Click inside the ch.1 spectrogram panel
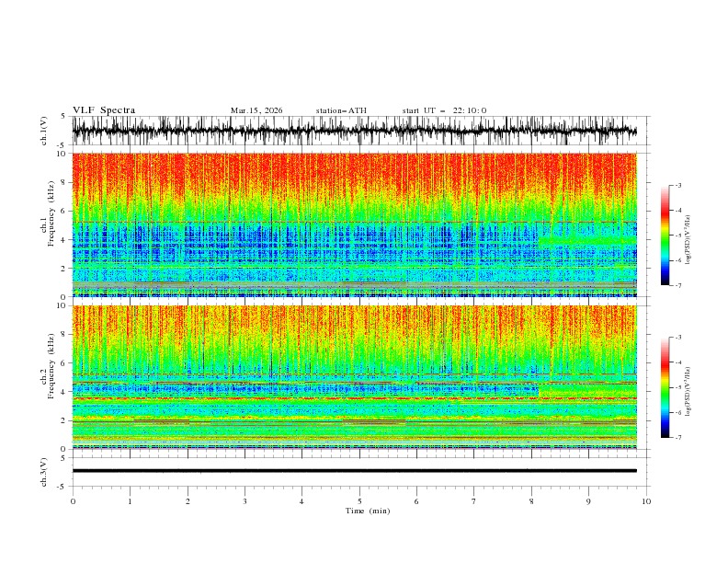 354,224
